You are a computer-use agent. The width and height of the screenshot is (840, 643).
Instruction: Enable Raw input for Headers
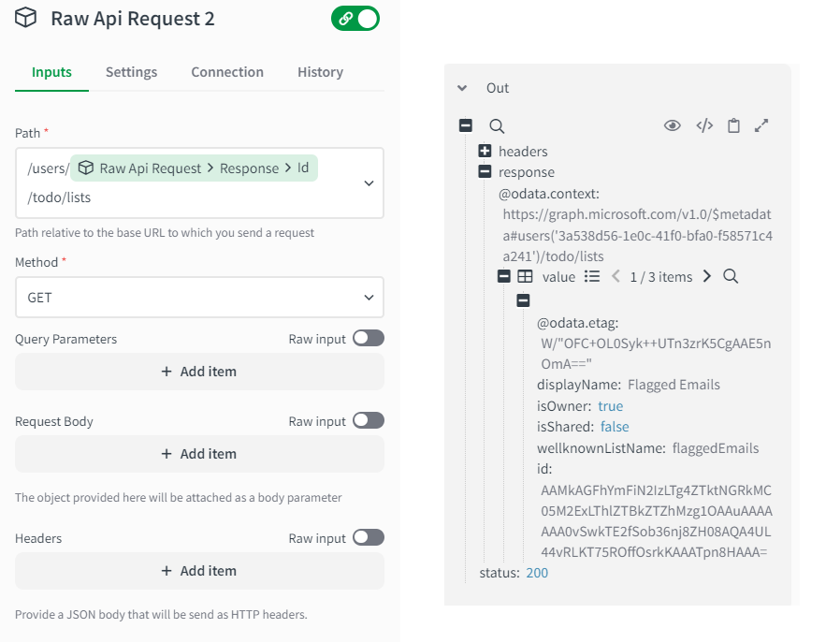pyautogui.click(x=368, y=538)
